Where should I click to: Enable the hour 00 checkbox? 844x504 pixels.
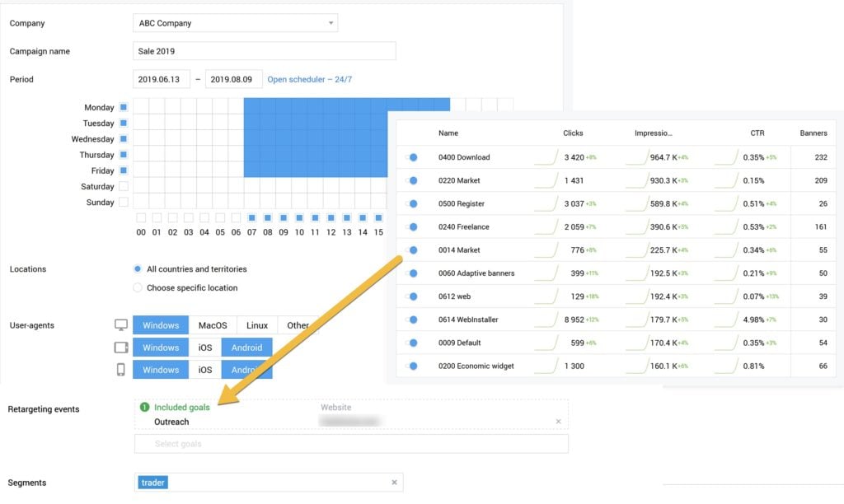(141, 218)
